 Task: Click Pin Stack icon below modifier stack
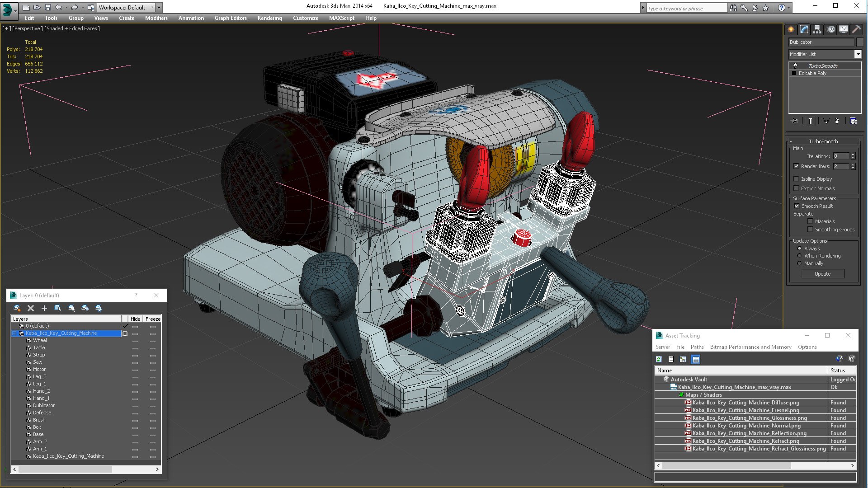pyautogui.click(x=795, y=121)
